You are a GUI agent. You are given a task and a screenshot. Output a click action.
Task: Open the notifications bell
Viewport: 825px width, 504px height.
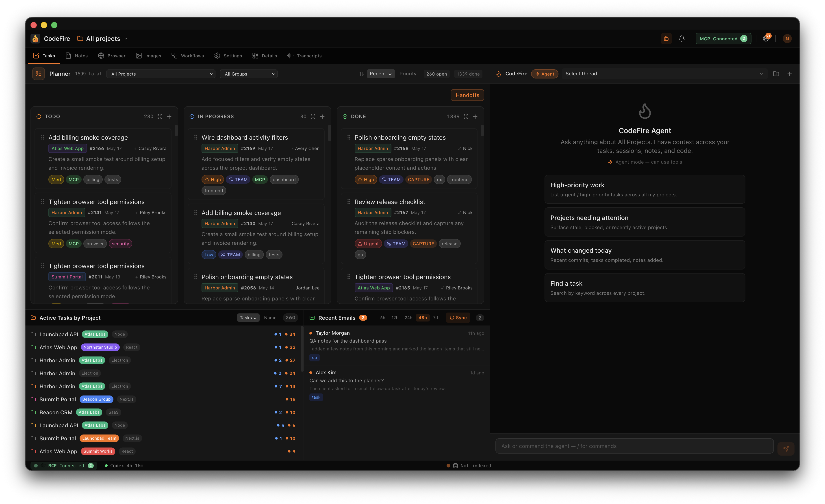tap(681, 39)
